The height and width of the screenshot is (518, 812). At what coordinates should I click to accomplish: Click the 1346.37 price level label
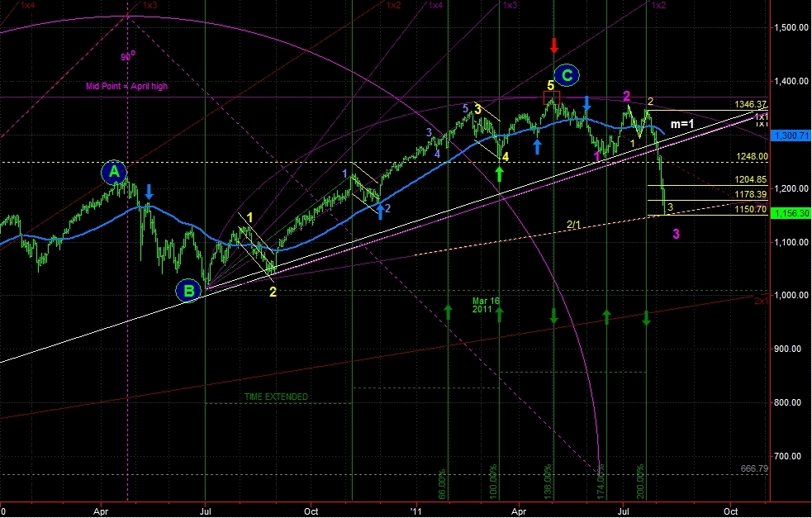point(752,105)
